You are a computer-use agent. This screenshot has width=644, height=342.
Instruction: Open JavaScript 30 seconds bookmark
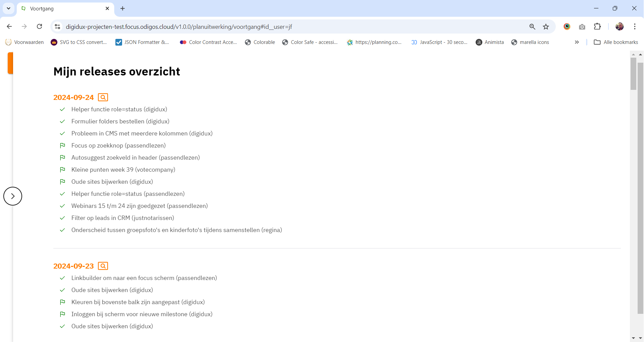pos(439,42)
